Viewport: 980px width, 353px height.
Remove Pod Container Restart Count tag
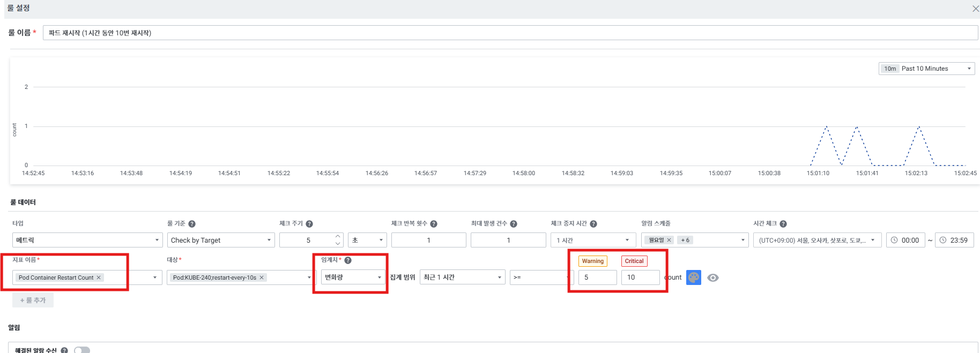99,277
